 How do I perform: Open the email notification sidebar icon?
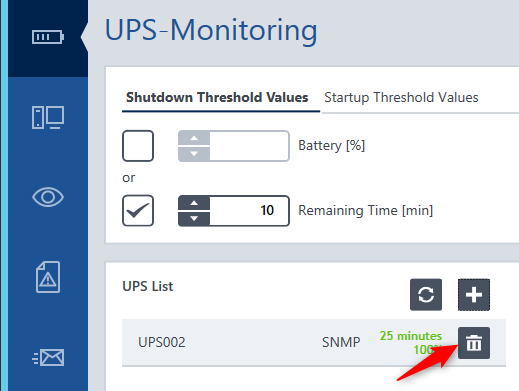coord(48,357)
